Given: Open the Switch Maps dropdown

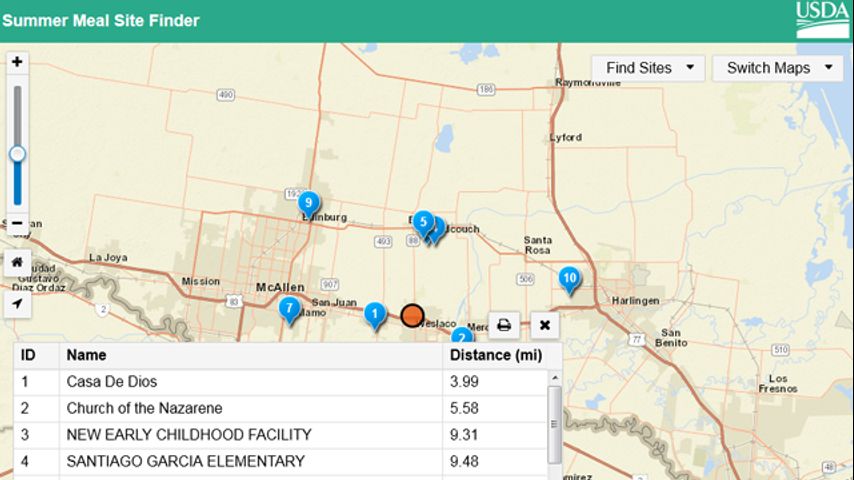Looking at the screenshot, I should tap(778, 68).
